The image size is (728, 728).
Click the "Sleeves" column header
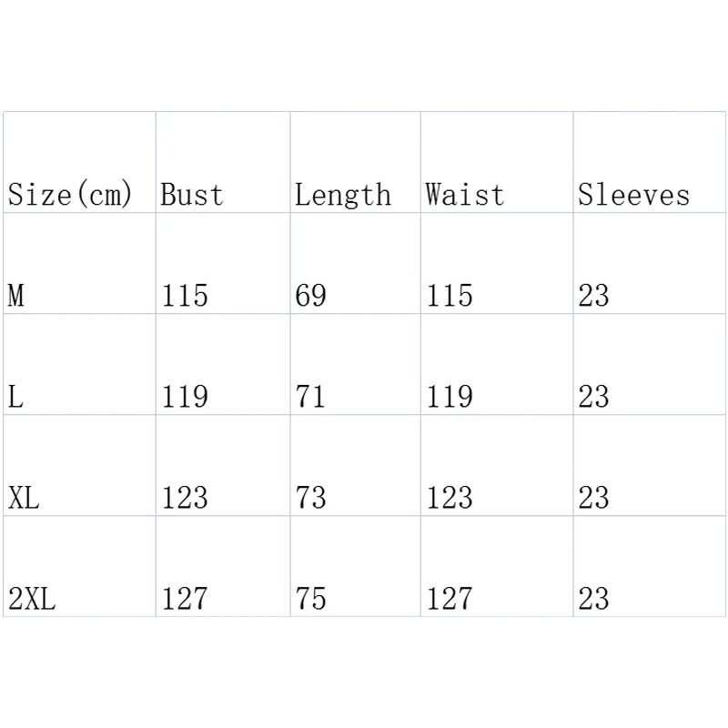pyautogui.click(x=633, y=195)
